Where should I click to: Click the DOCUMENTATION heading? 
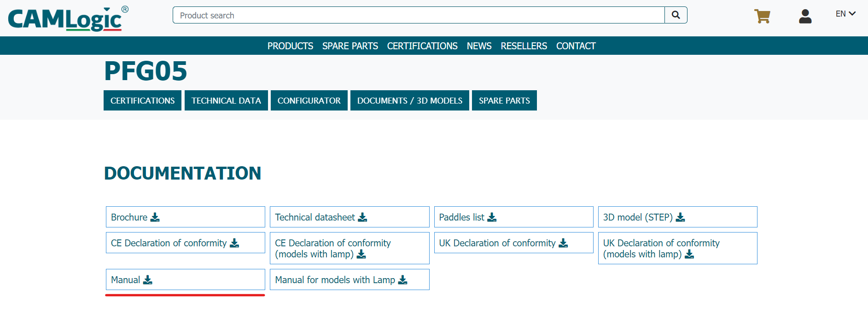click(183, 173)
